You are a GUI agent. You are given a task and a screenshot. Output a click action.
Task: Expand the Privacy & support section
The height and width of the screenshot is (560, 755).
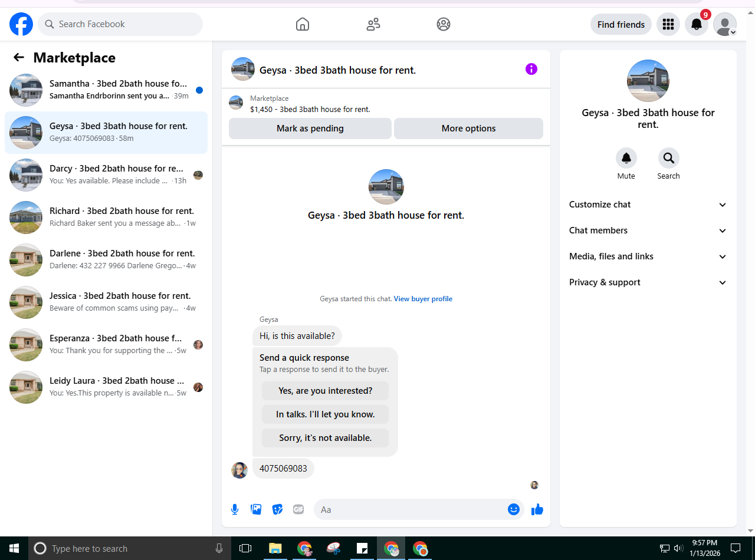pos(648,282)
